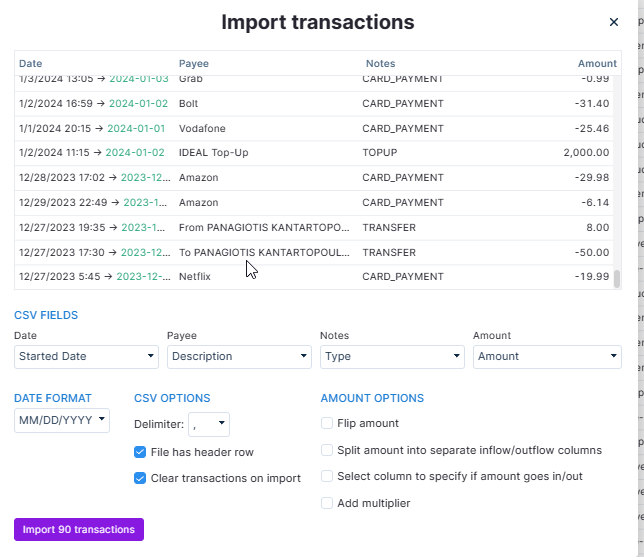The width and height of the screenshot is (644, 557).
Task: Change the date format MM/DD/YYYY dropdown
Action: [62, 421]
